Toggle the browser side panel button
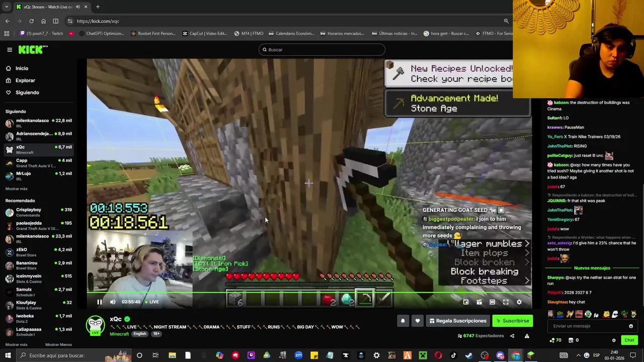The height and width of the screenshot is (362, 644). 55,21
